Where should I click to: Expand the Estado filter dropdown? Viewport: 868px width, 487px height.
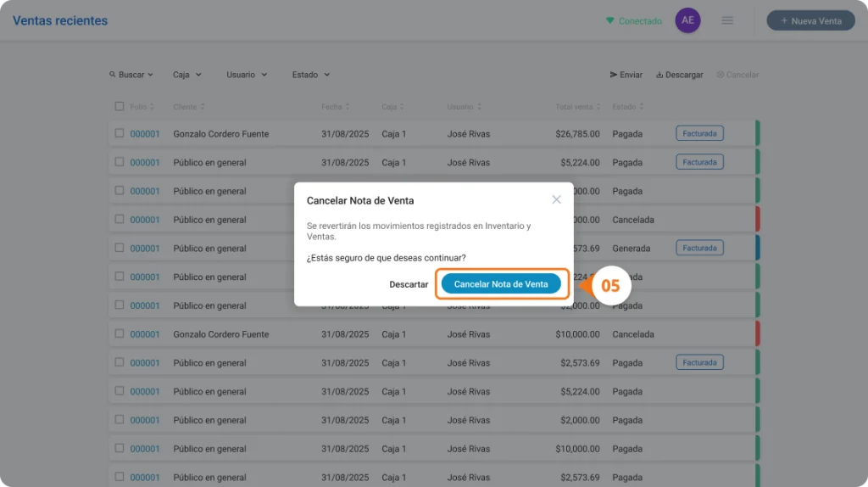pos(311,75)
